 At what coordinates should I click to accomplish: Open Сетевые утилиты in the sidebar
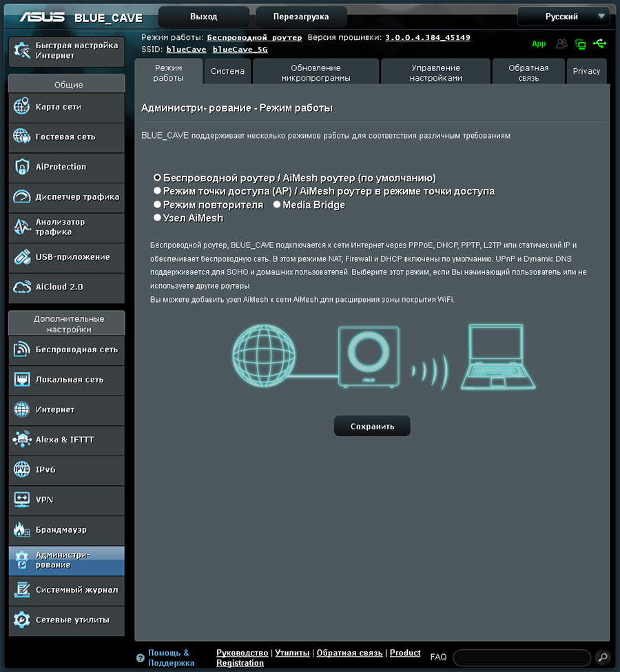[67, 620]
